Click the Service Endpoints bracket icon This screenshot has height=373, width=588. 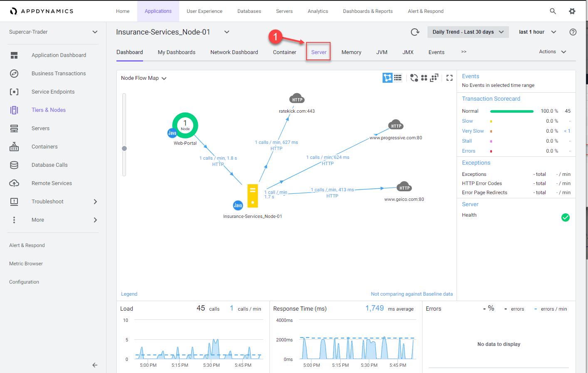(x=14, y=92)
